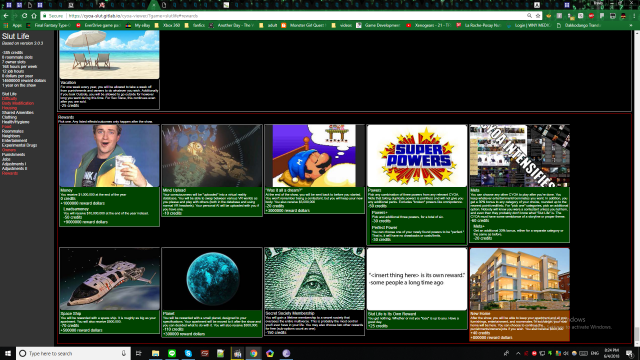
Task: Open the LINE app in the taskbar
Action: point(172,353)
